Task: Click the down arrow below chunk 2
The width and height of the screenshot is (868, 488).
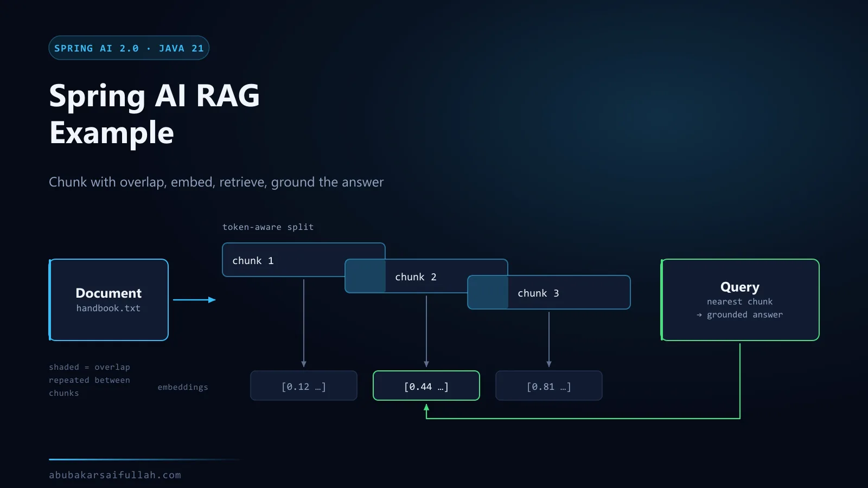Action: pyautogui.click(x=426, y=331)
